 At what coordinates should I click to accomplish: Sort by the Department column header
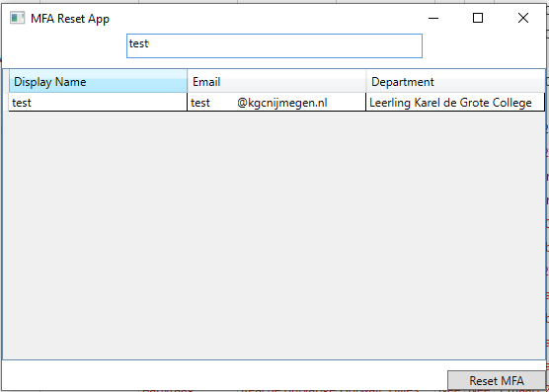tap(455, 81)
